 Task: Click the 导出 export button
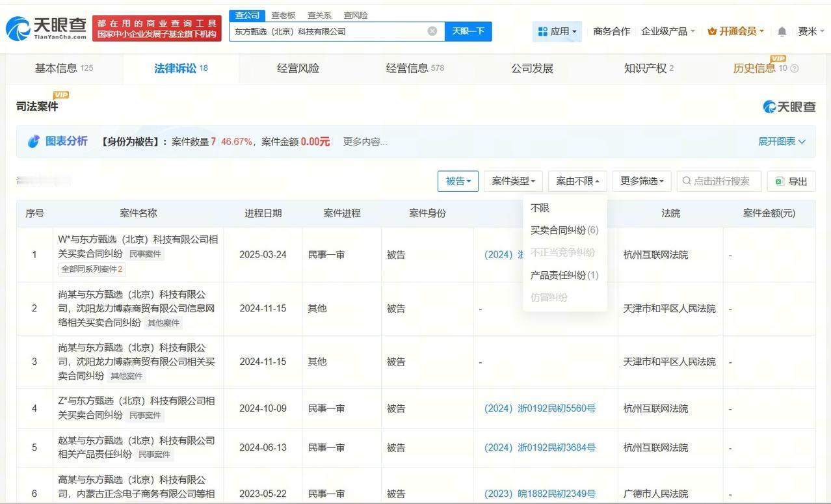(791, 181)
